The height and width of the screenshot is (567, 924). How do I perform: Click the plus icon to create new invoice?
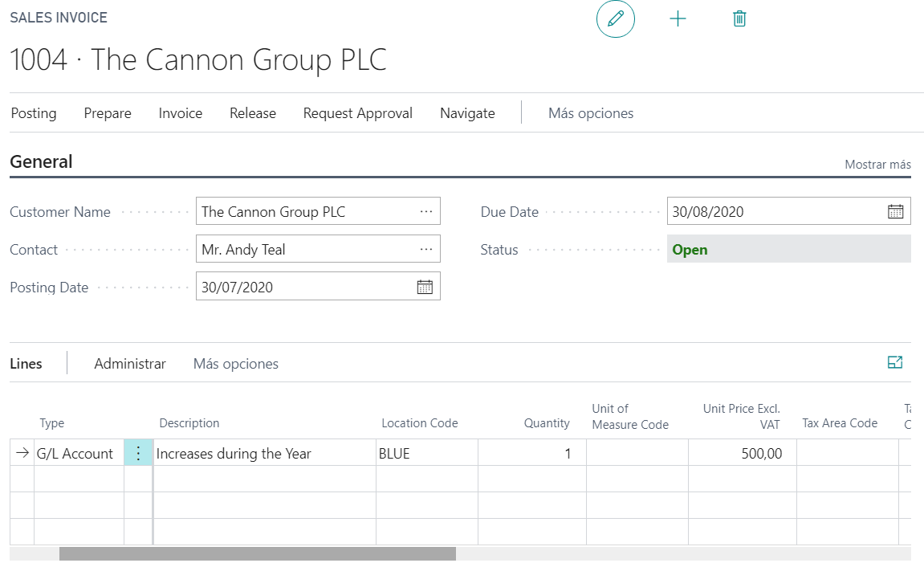[678, 18]
